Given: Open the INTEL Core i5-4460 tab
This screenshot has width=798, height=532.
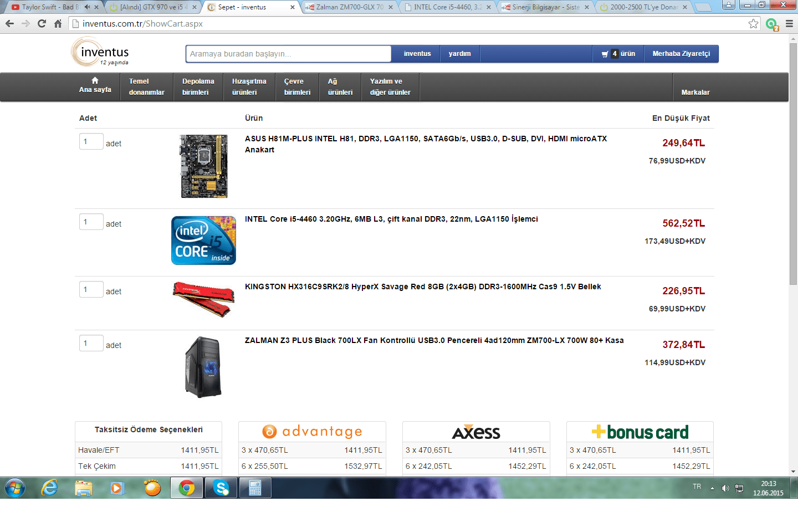Looking at the screenshot, I should (448, 7).
